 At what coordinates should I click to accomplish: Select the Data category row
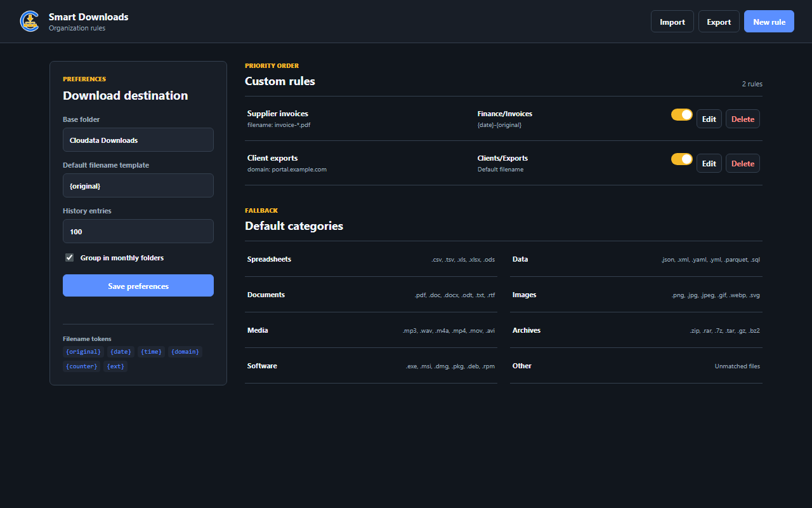click(x=636, y=259)
